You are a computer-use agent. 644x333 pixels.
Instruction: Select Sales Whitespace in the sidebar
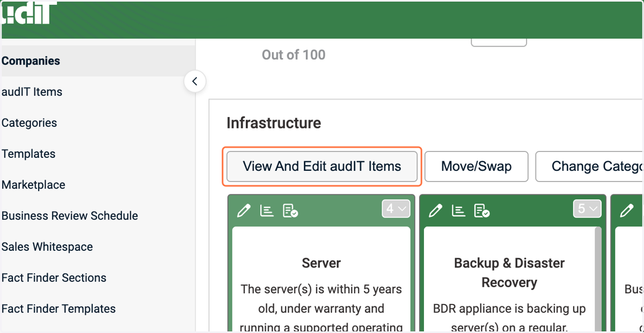[x=47, y=247]
